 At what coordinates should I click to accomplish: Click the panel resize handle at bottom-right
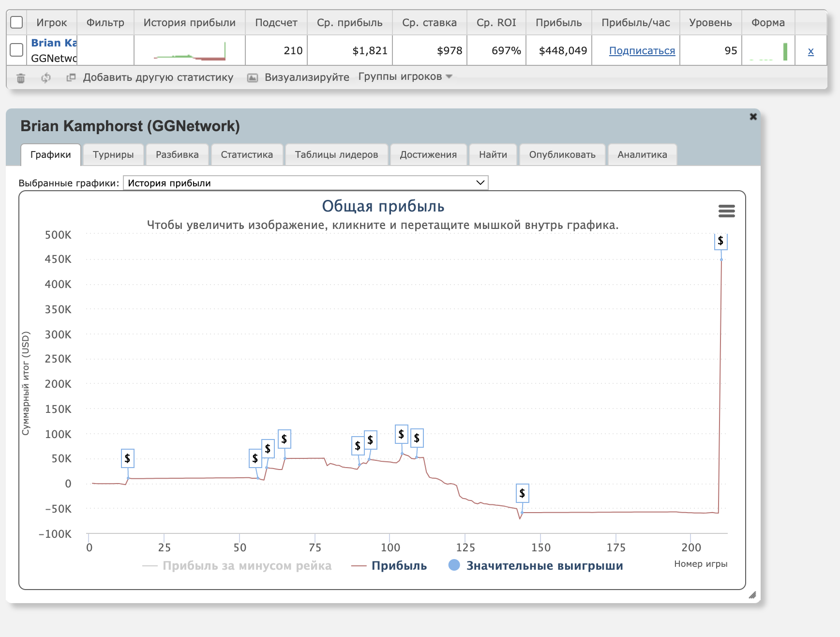point(752,595)
